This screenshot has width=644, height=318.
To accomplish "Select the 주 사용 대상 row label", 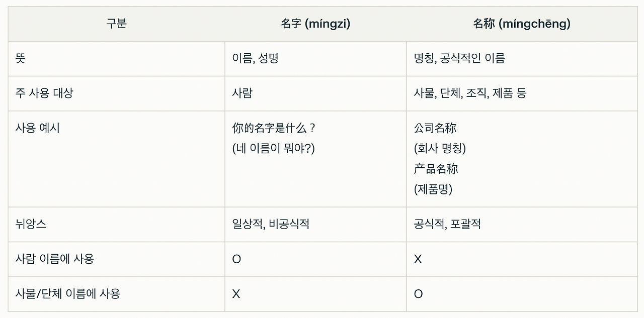I will 44,93.
